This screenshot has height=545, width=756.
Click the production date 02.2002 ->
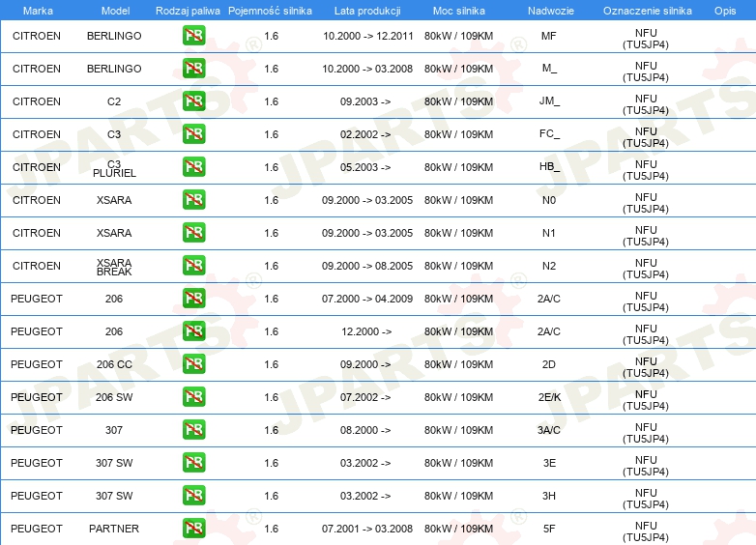(x=365, y=134)
